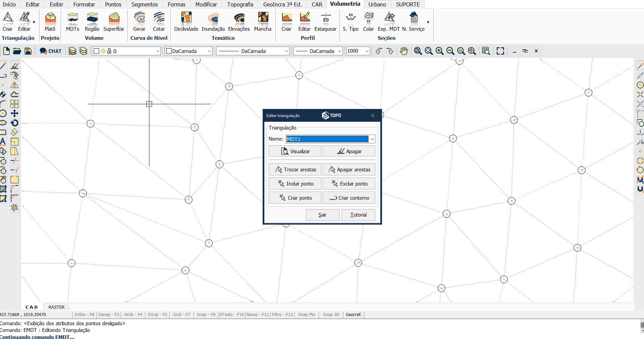Click the Platô project icon
The height and width of the screenshot is (339, 644).
pyautogui.click(x=50, y=22)
